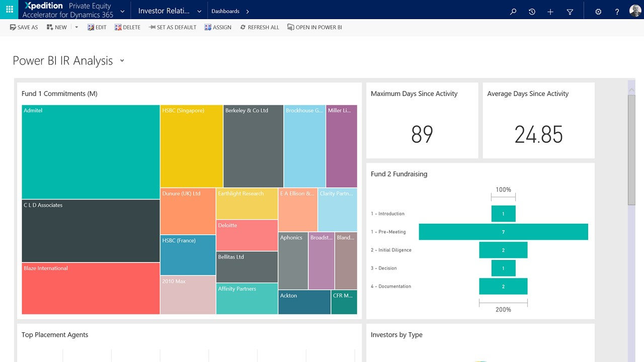
Task: Expand the Xpedition app name chevron
Action: 122,12
